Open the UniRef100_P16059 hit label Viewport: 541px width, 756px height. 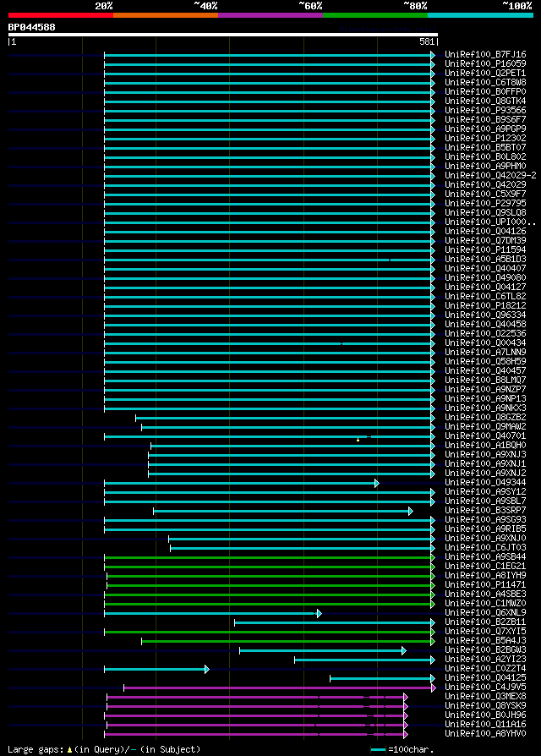(x=485, y=63)
